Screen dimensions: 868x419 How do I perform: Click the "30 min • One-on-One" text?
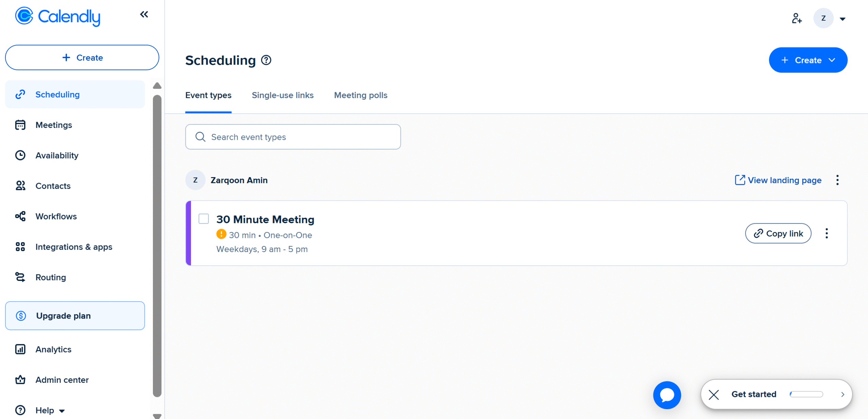(270, 235)
